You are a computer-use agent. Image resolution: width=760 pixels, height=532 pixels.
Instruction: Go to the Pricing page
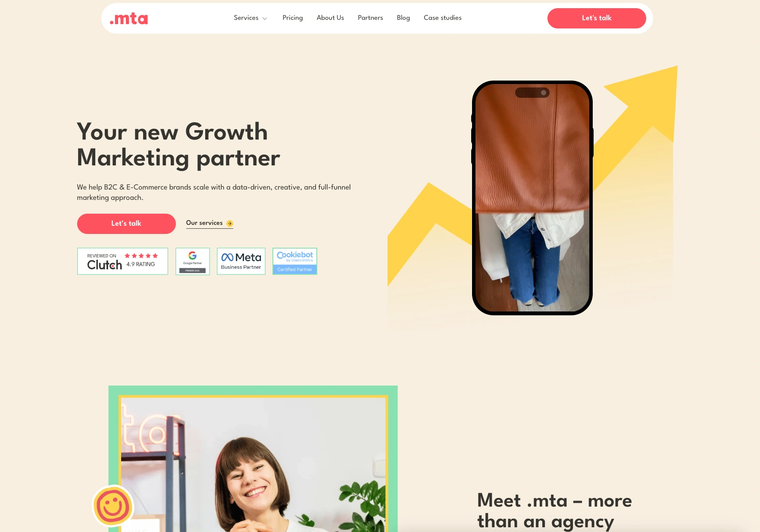(293, 18)
